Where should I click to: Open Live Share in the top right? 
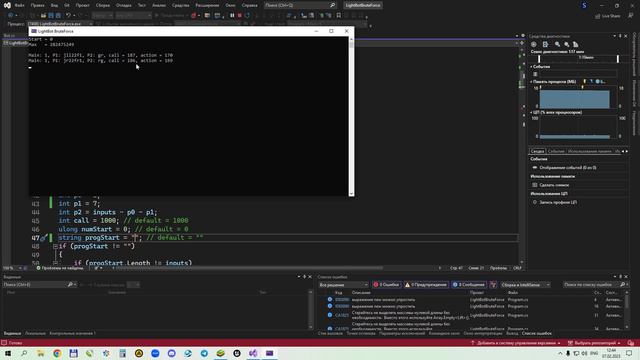[x=607, y=16]
